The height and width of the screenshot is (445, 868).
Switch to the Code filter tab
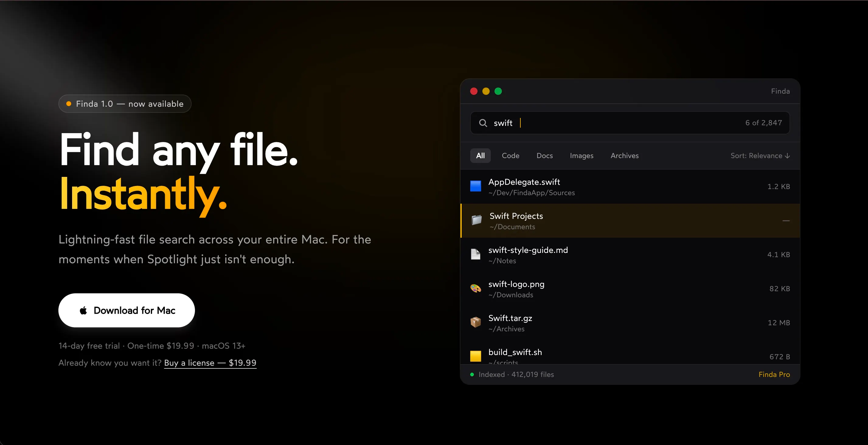coord(510,156)
